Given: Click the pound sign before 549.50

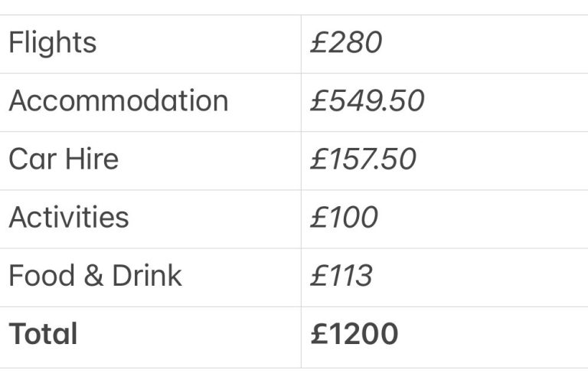Looking at the screenshot, I should point(318,100).
